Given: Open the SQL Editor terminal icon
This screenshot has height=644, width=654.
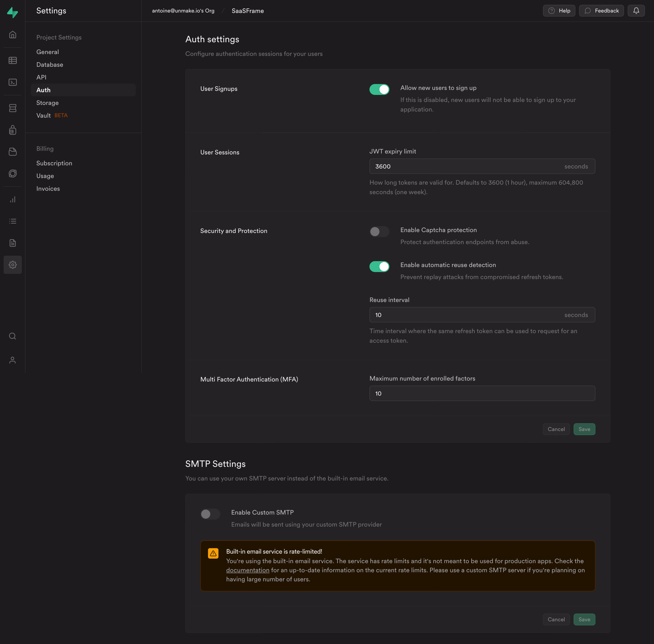Looking at the screenshot, I should point(12,82).
